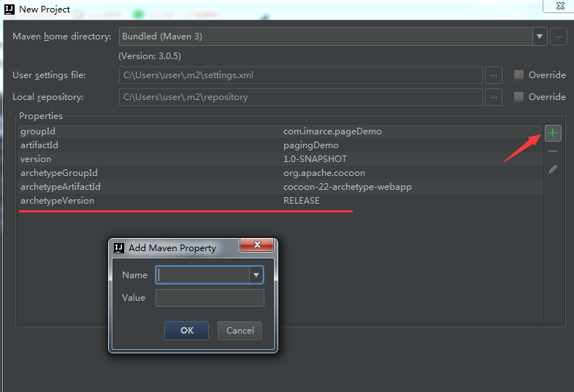574x392 pixels.
Task: Click the (Version: 3.0.5) label
Action: 150,56
